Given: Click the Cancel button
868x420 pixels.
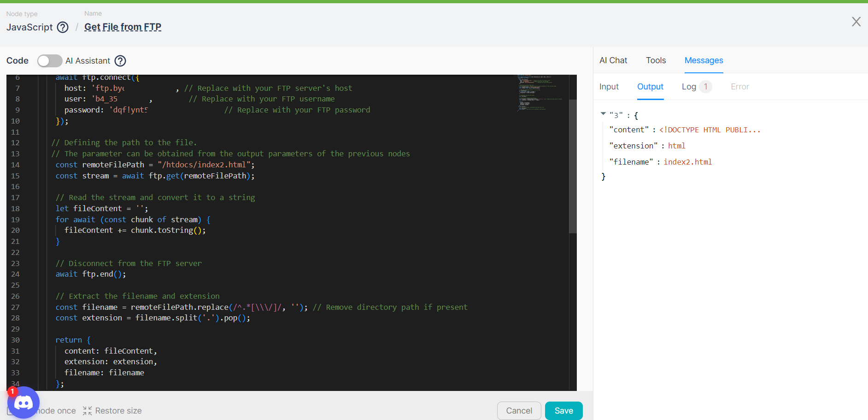Looking at the screenshot, I should point(519,411).
